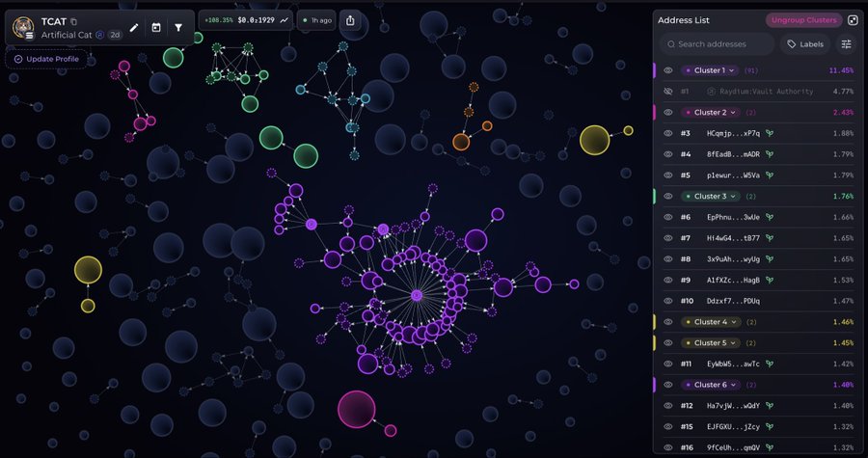This screenshot has height=458, width=868.
Task: Click the 2.43% Cluster 2 percentage
Action: [x=843, y=112]
